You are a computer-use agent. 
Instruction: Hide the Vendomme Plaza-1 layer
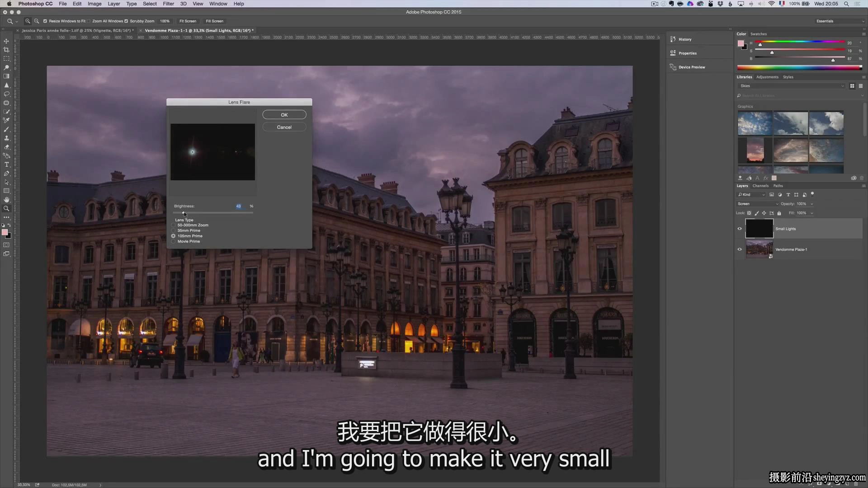pyautogui.click(x=740, y=249)
